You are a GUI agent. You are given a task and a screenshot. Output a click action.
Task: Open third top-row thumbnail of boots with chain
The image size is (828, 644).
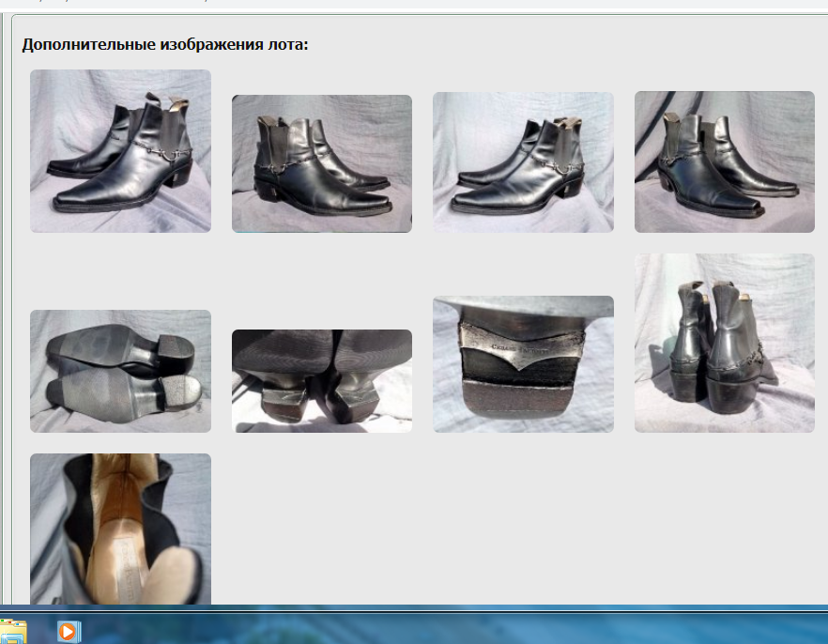(523, 162)
